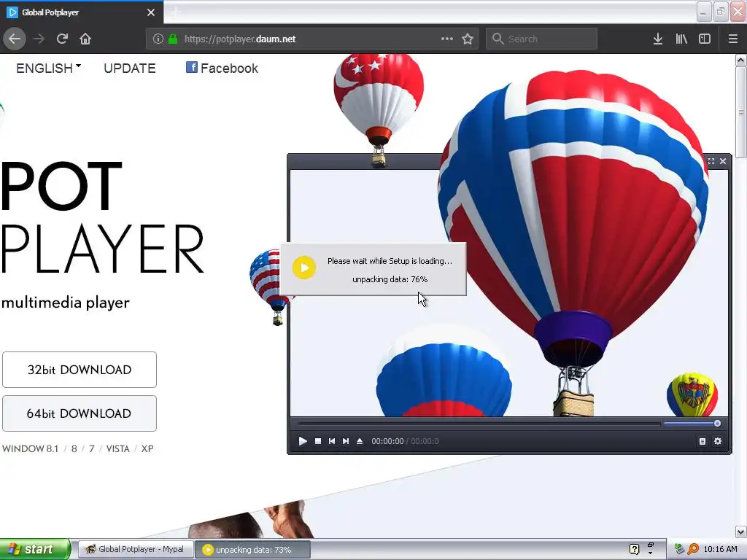Close the player mockup with X

723,161
